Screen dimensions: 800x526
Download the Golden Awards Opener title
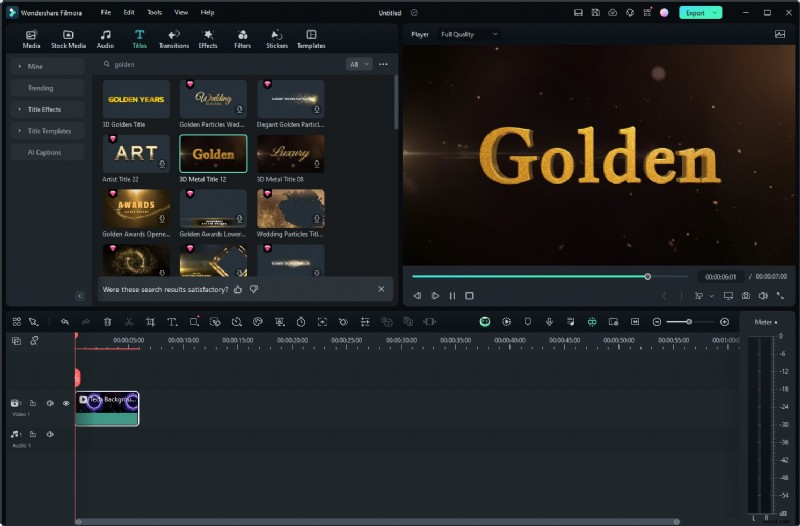(x=162, y=219)
